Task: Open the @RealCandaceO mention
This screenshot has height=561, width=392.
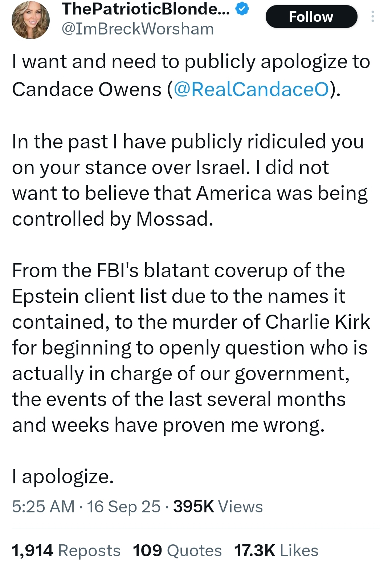Action: point(251,89)
